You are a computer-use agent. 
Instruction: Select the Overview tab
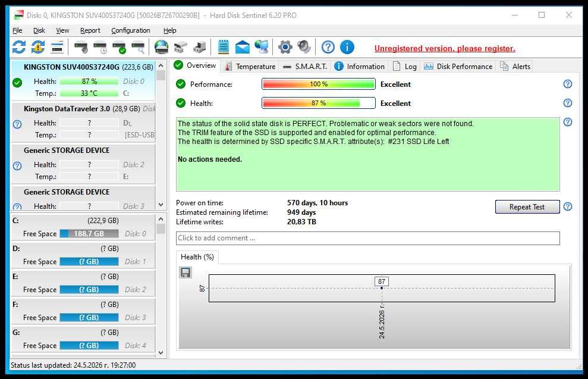coord(196,65)
